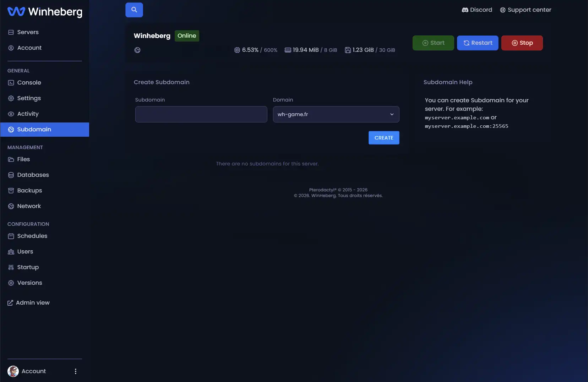Click the Schedules calendar icon

(11, 236)
